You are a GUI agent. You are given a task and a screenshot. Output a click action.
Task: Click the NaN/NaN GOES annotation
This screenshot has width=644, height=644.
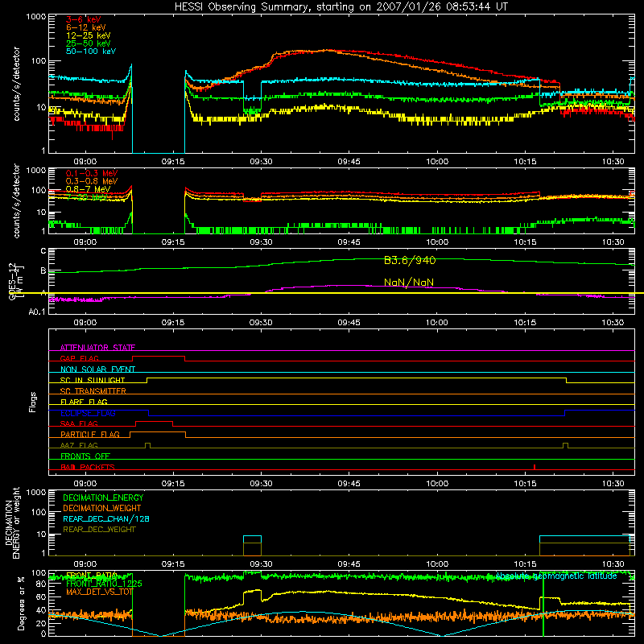pos(409,283)
